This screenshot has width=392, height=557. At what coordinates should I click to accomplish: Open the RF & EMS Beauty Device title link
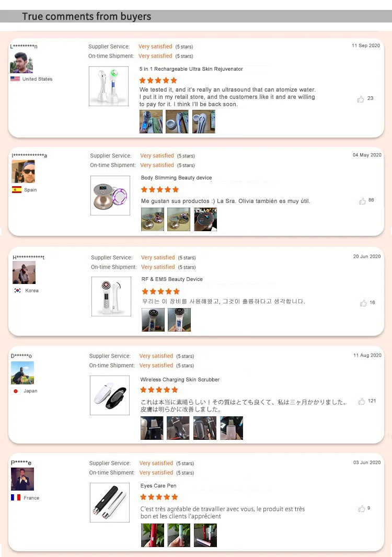pos(172,279)
